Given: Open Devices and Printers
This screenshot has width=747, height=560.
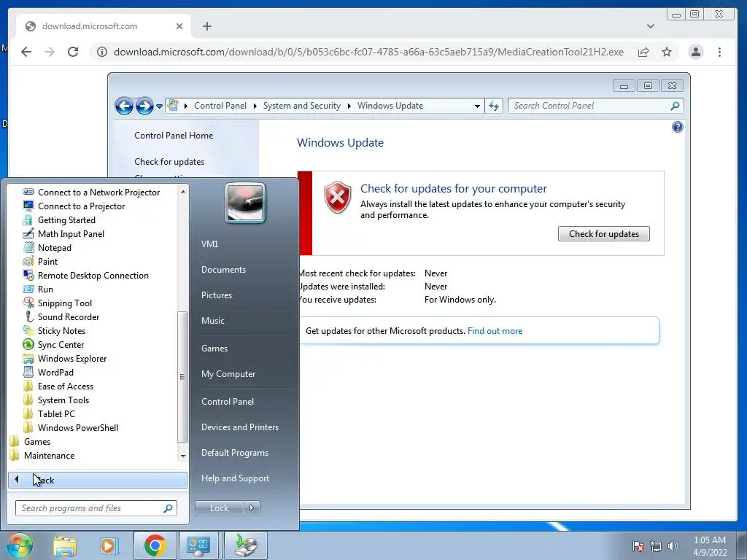Looking at the screenshot, I should coord(239,427).
